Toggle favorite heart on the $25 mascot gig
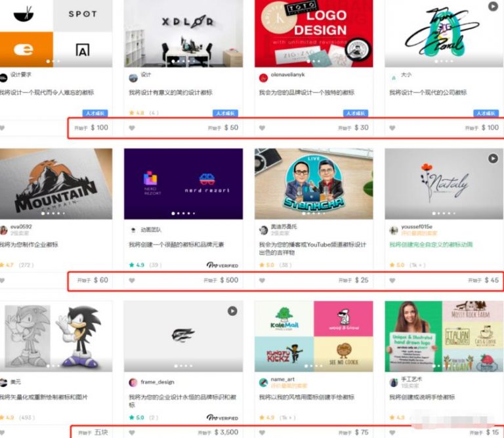 click(x=262, y=281)
